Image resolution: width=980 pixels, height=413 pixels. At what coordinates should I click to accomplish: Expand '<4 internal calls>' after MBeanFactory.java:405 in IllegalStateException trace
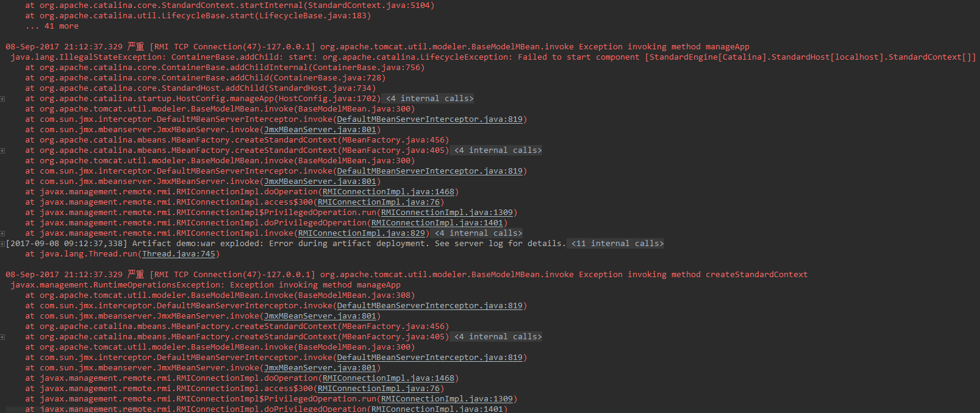point(498,150)
